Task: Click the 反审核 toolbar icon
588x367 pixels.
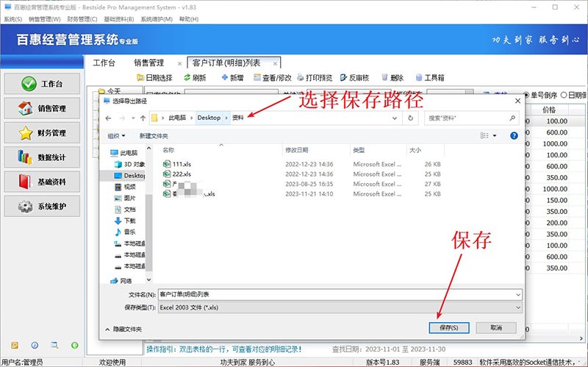Action: [x=354, y=78]
